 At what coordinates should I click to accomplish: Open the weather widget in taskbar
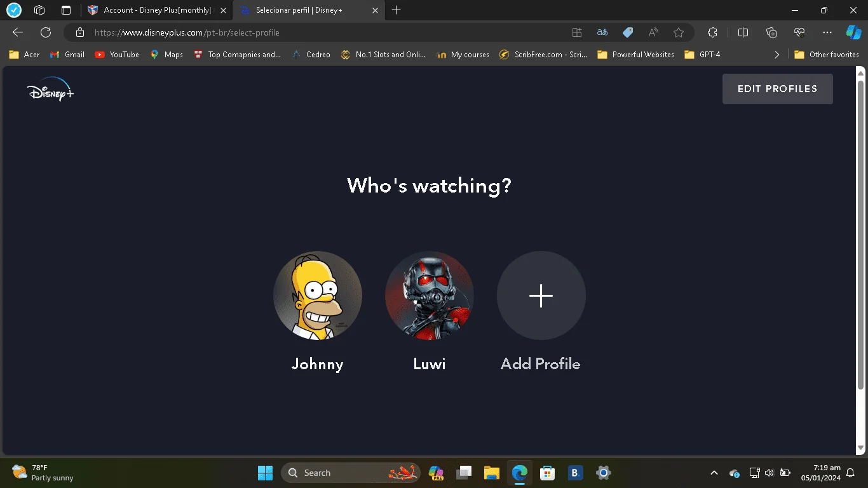tap(43, 473)
